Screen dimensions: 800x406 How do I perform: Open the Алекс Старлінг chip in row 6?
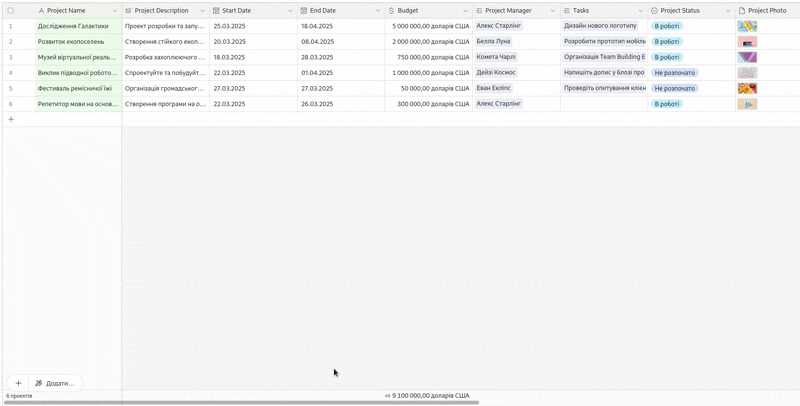(499, 104)
